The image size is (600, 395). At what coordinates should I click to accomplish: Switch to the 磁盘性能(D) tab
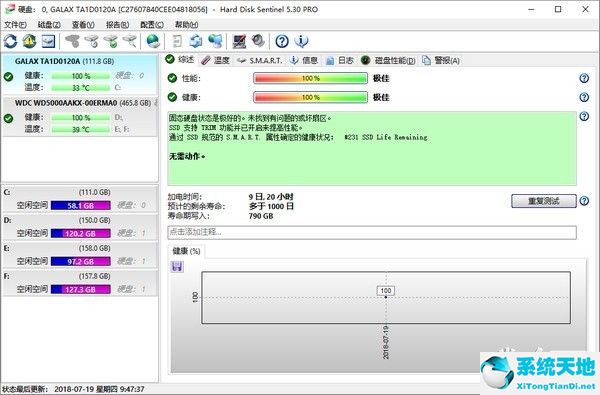click(x=388, y=60)
